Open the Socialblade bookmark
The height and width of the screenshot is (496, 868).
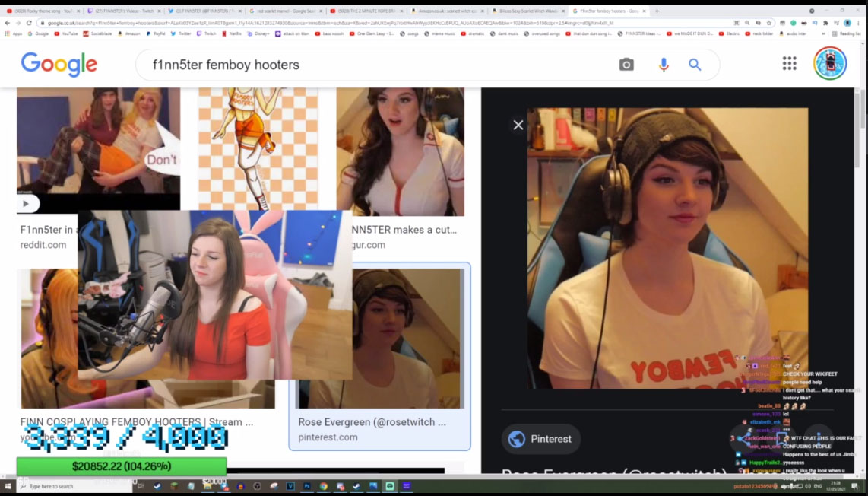click(x=97, y=33)
